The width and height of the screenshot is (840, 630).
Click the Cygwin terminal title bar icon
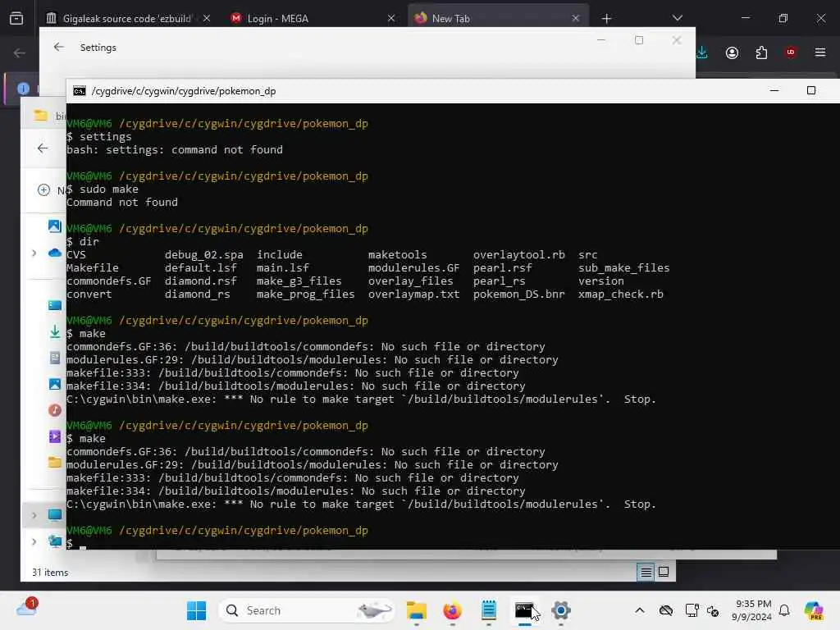coord(80,91)
